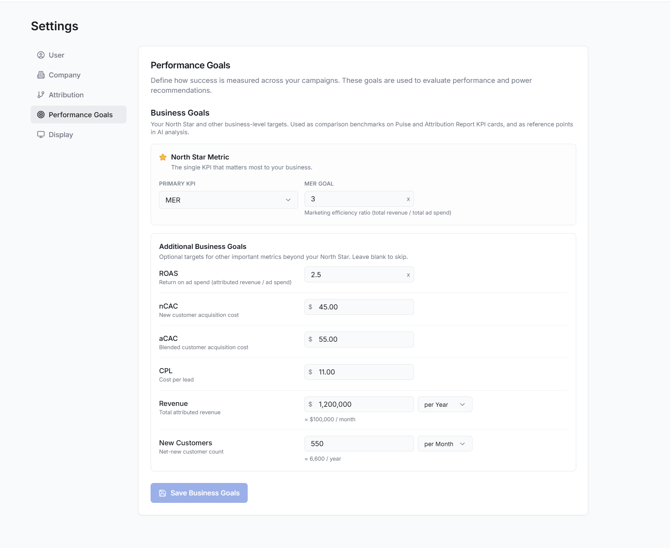Clear the MER goal value with x
Image resolution: width=670 pixels, height=548 pixels.
408,199
